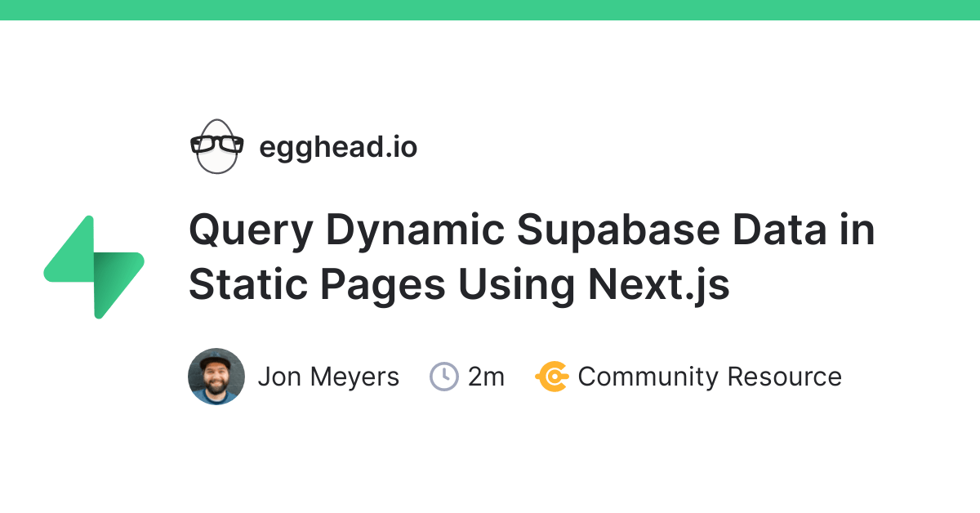Image resolution: width=980 pixels, height=513 pixels.
Task: Click Jon Meyers' avatar photo
Action: tap(216, 377)
